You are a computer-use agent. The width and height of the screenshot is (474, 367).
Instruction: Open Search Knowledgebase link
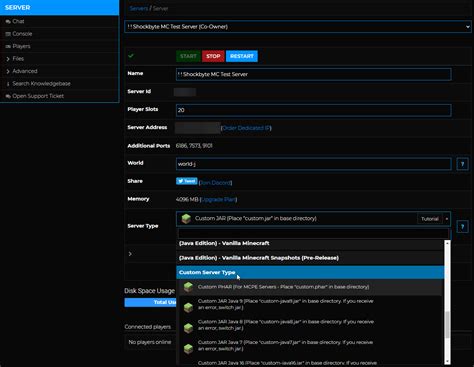coord(41,83)
